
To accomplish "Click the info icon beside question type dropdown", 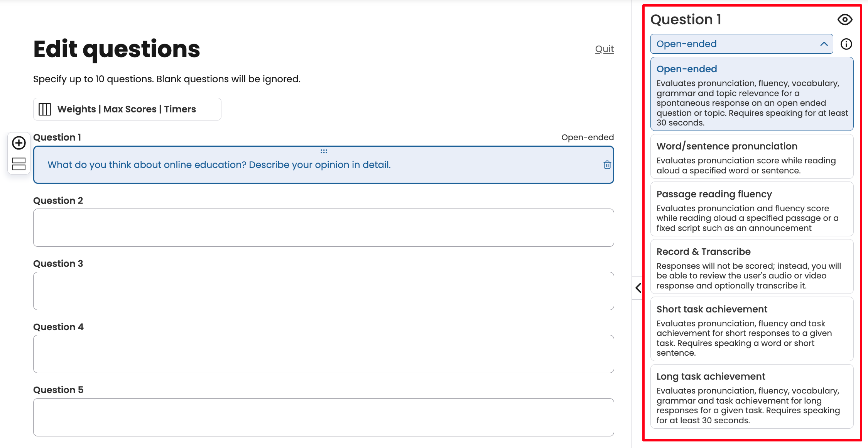I will click(x=846, y=44).
